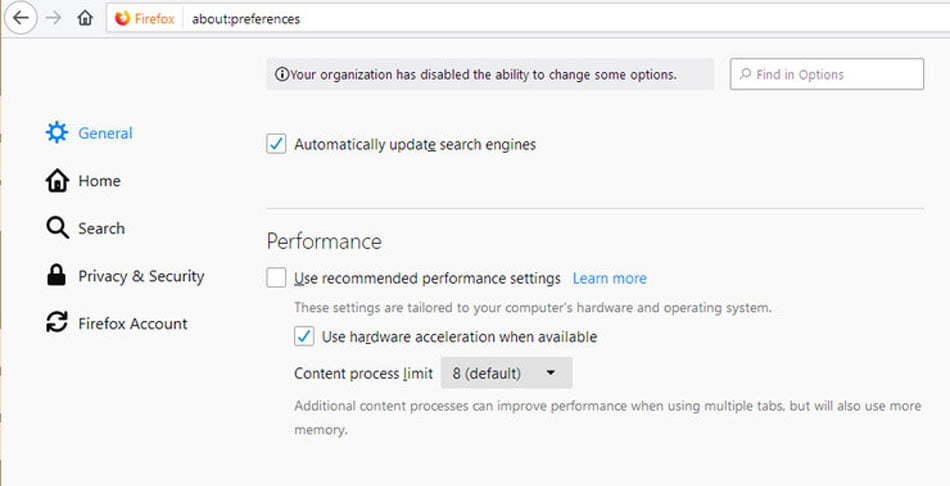Enable Use recommended performance settings checkbox
950x486 pixels.
(x=276, y=278)
